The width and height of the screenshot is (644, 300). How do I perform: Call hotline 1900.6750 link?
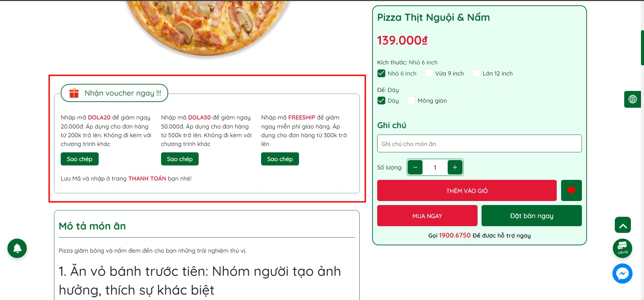(455, 236)
